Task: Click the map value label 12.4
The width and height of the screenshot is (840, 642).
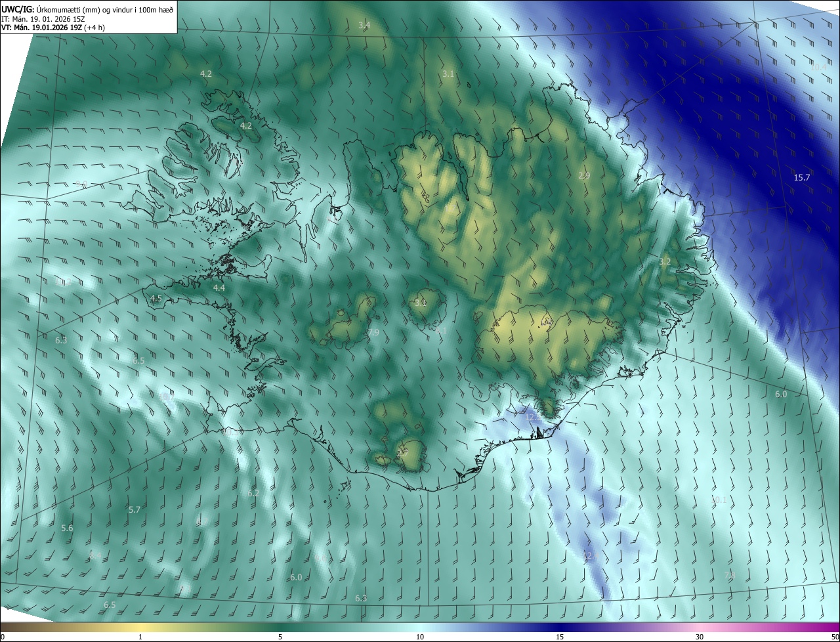Action: click(x=590, y=556)
